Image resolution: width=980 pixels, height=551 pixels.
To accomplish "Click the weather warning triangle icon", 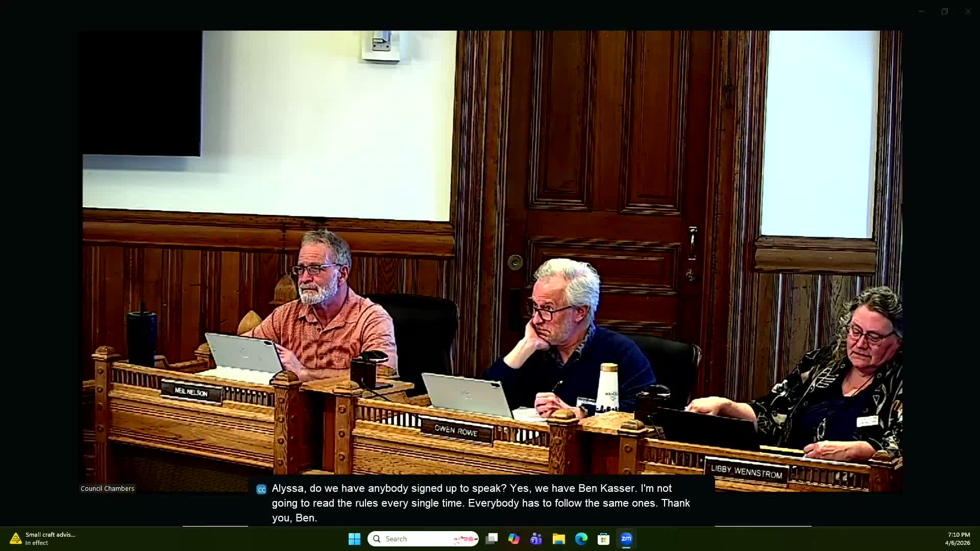I will 15,539.
